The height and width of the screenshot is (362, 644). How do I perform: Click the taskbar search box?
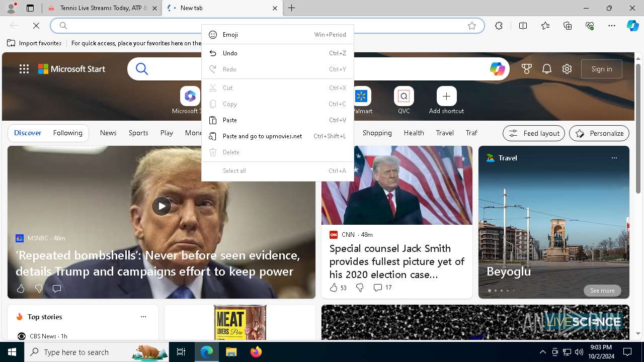click(x=97, y=352)
